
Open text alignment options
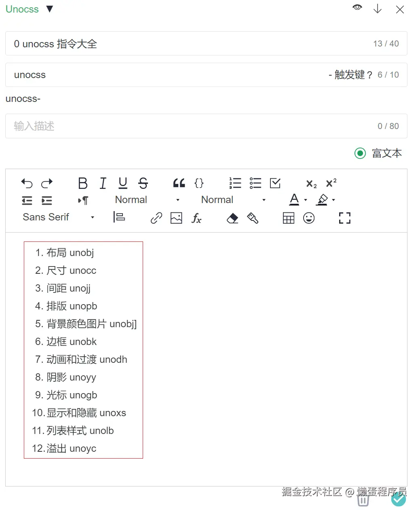pos(119,217)
